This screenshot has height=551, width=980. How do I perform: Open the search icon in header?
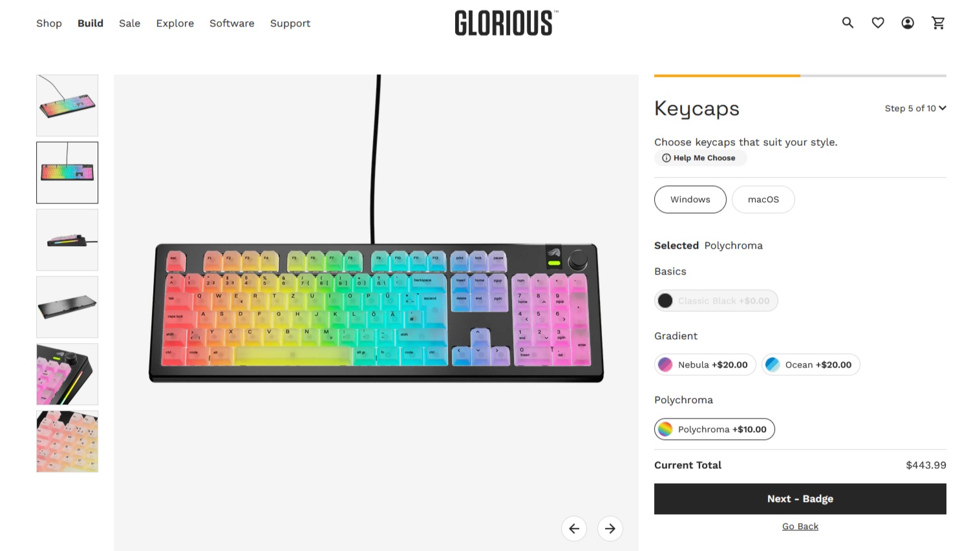[847, 23]
